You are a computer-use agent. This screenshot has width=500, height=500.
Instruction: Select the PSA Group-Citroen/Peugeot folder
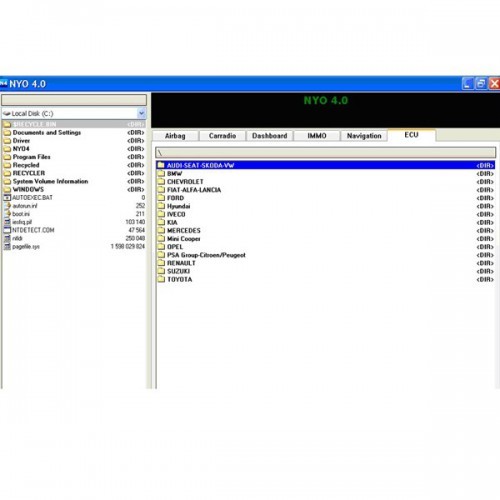326,255
